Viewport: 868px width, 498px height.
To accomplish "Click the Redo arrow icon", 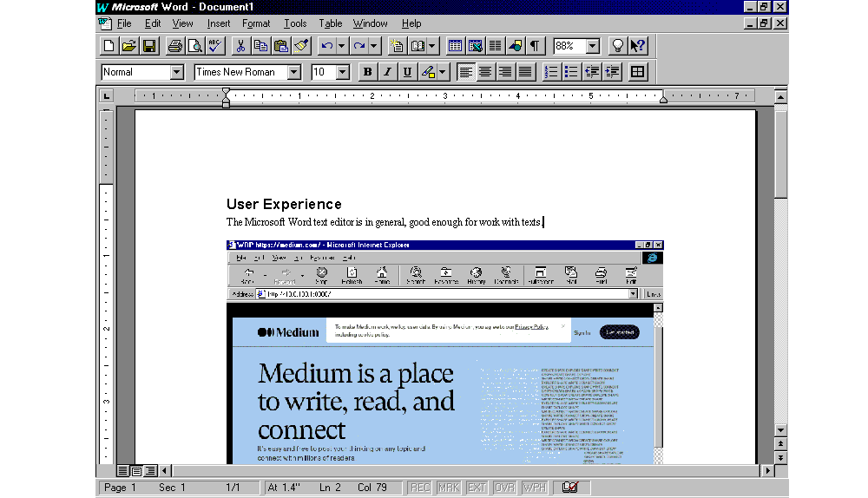I will click(358, 46).
